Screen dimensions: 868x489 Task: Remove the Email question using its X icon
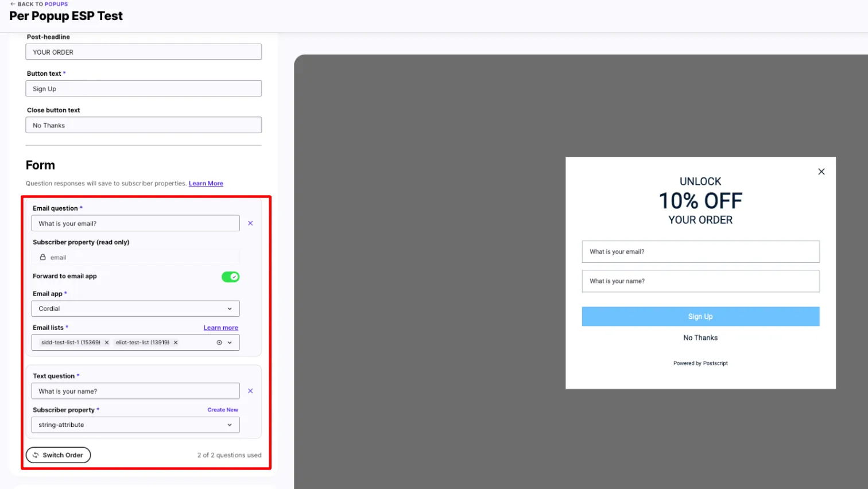coord(250,223)
